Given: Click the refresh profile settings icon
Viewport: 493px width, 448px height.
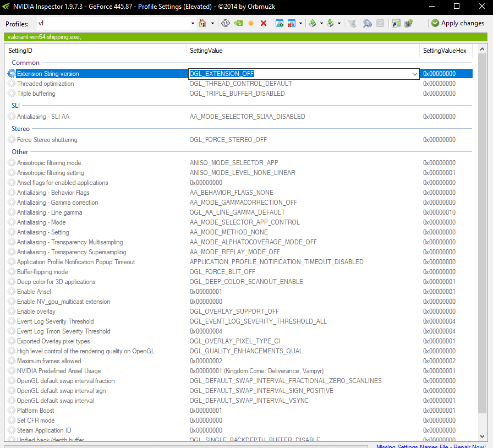Looking at the screenshot, I should point(226,23).
